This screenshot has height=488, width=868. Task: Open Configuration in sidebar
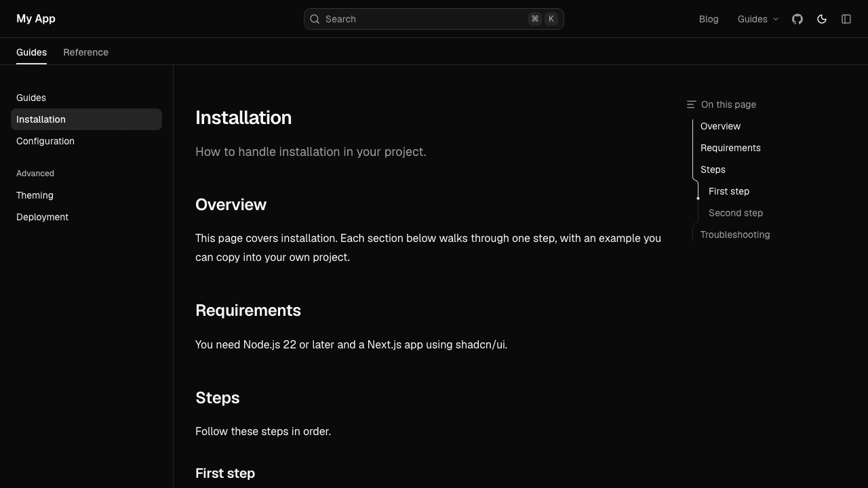coord(86,141)
